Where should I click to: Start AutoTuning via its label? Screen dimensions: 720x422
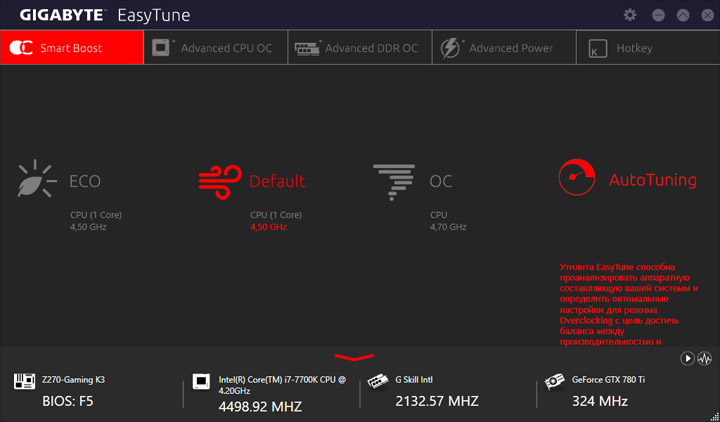pyautogui.click(x=652, y=180)
